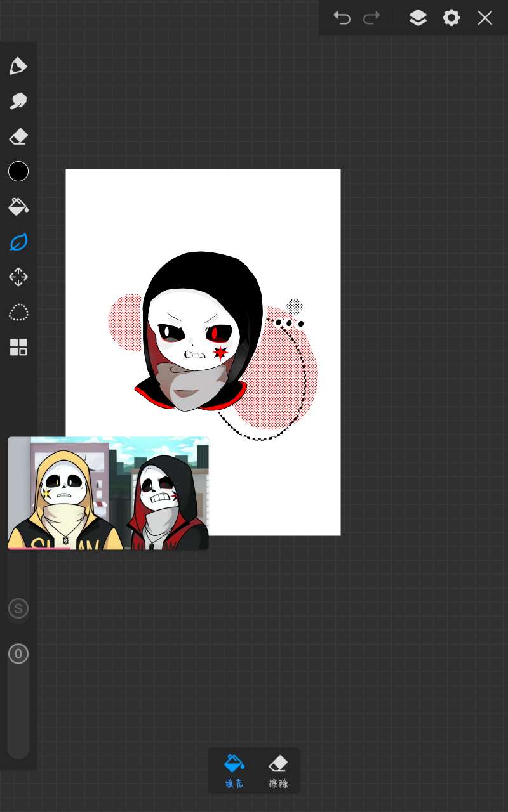Open the grid panels tool icon
508x812 pixels.
coord(18,347)
